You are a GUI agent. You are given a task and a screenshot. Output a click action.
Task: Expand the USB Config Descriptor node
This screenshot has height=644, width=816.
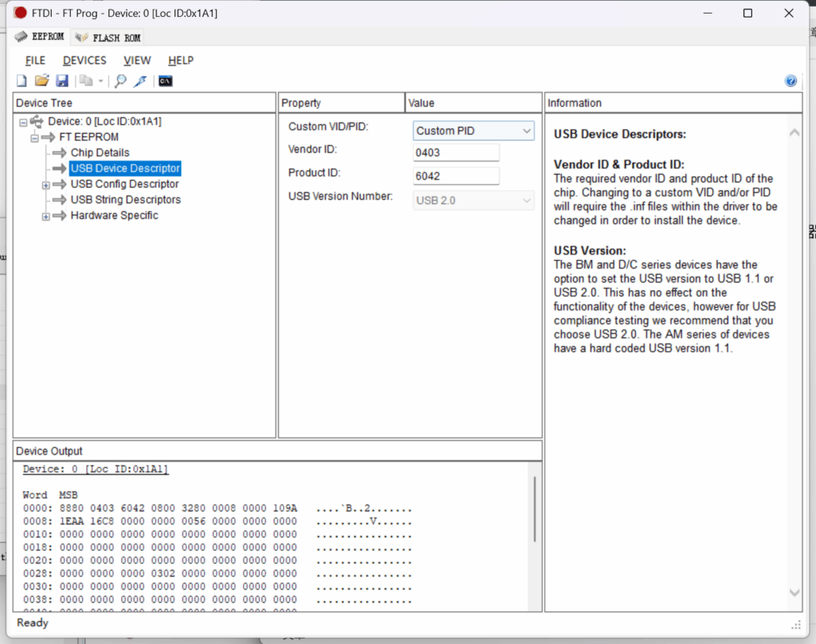45,185
